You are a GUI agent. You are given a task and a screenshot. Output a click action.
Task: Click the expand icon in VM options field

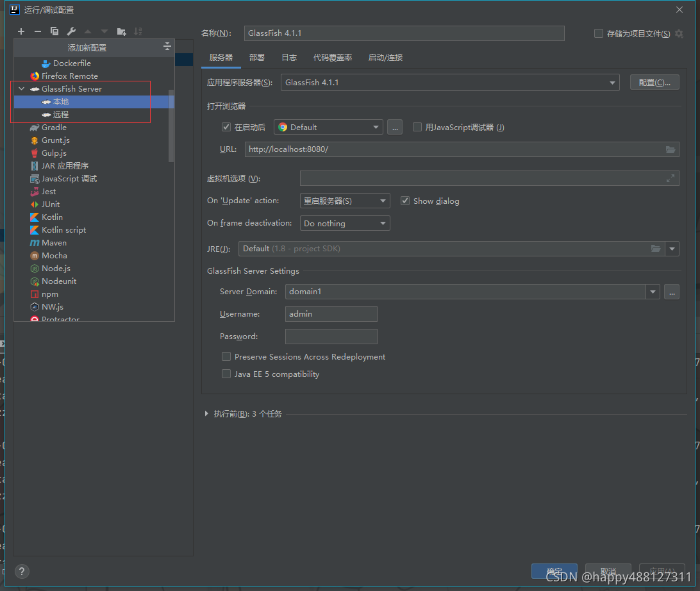click(x=670, y=179)
